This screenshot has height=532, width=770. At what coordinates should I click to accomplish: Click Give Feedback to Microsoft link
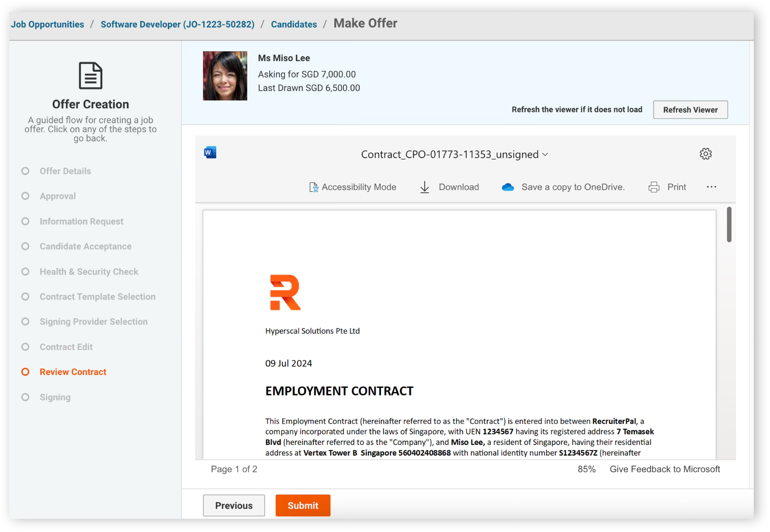click(x=665, y=469)
